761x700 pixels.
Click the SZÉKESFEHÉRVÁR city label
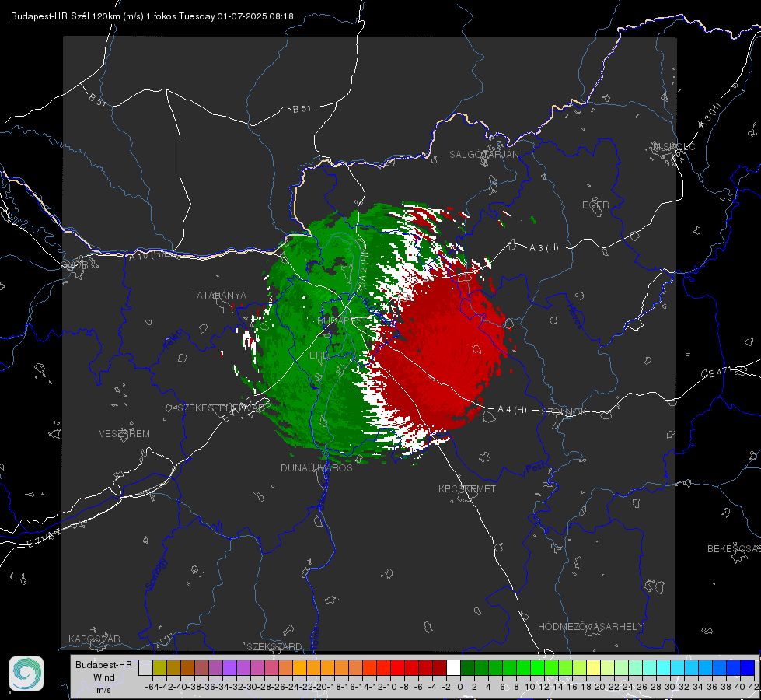tap(222, 408)
